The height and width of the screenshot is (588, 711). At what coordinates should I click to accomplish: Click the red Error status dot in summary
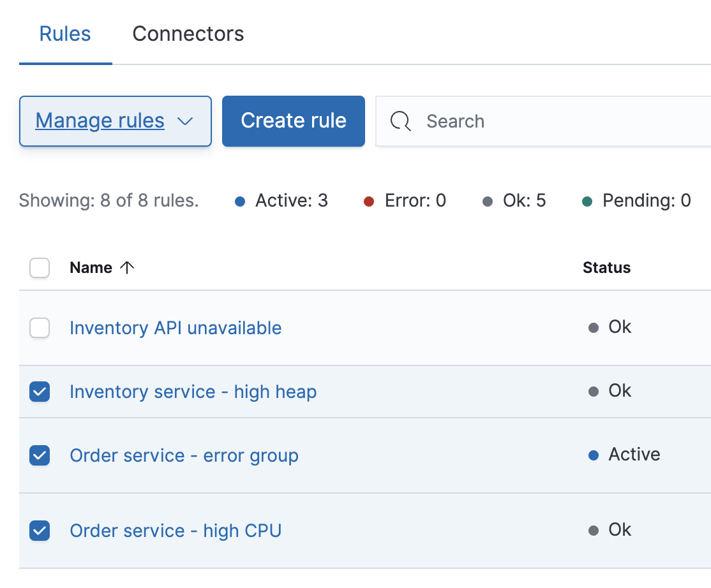[x=368, y=202]
